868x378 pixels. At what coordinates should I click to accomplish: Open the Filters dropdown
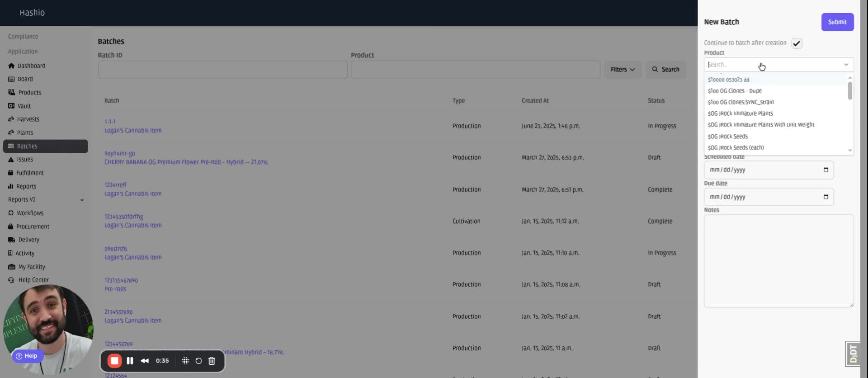click(x=623, y=70)
